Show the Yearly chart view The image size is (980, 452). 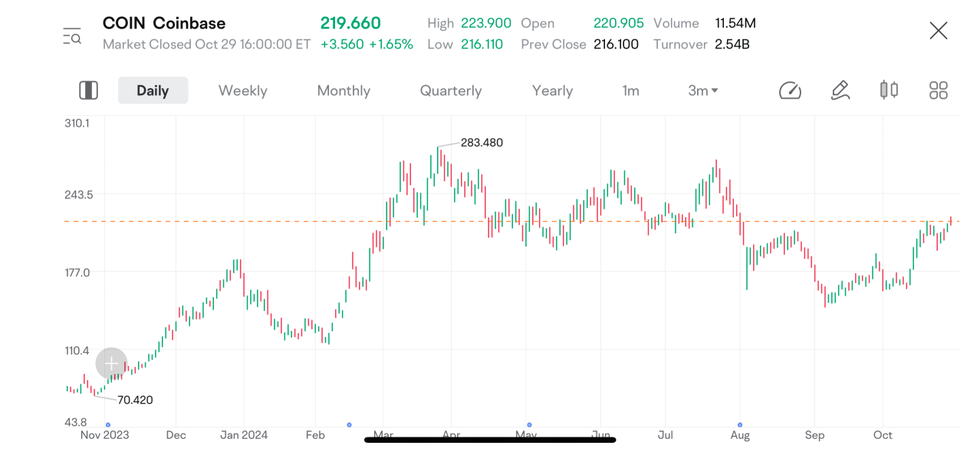pos(552,91)
